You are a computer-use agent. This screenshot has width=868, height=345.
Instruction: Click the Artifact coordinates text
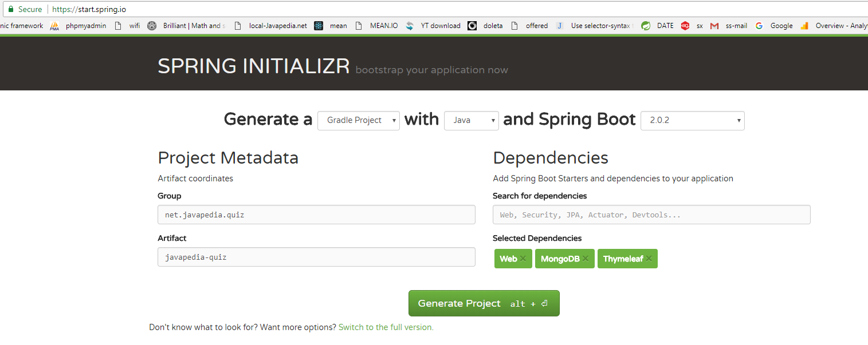pos(195,179)
